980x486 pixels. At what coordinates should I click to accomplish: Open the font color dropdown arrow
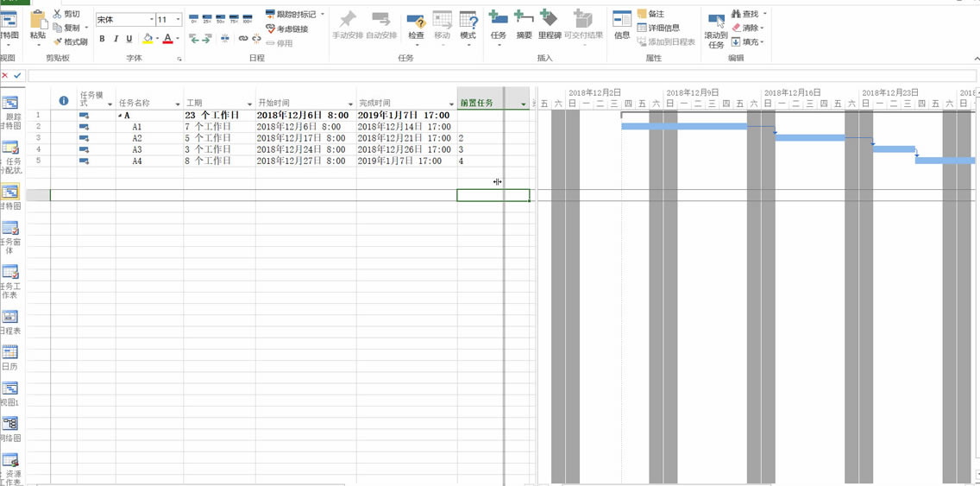click(x=178, y=39)
